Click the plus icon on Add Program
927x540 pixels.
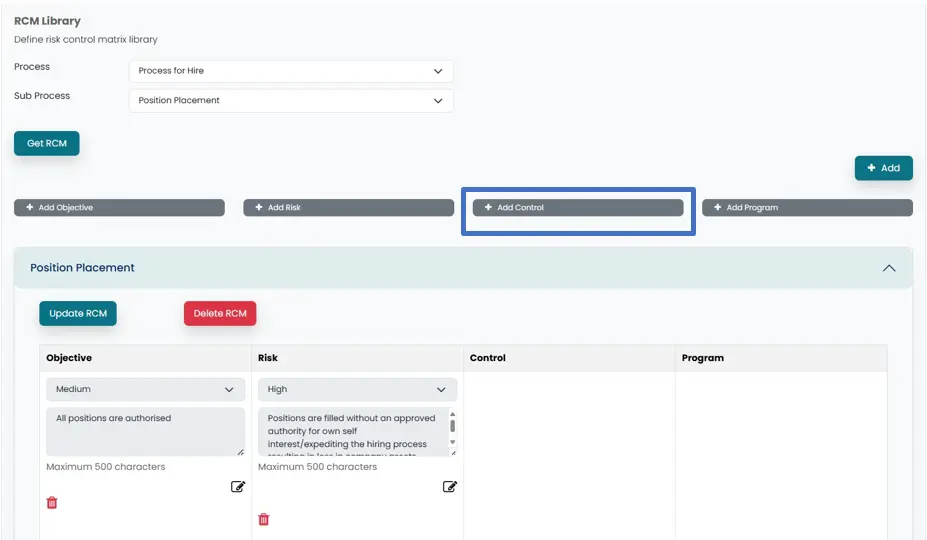tap(718, 208)
